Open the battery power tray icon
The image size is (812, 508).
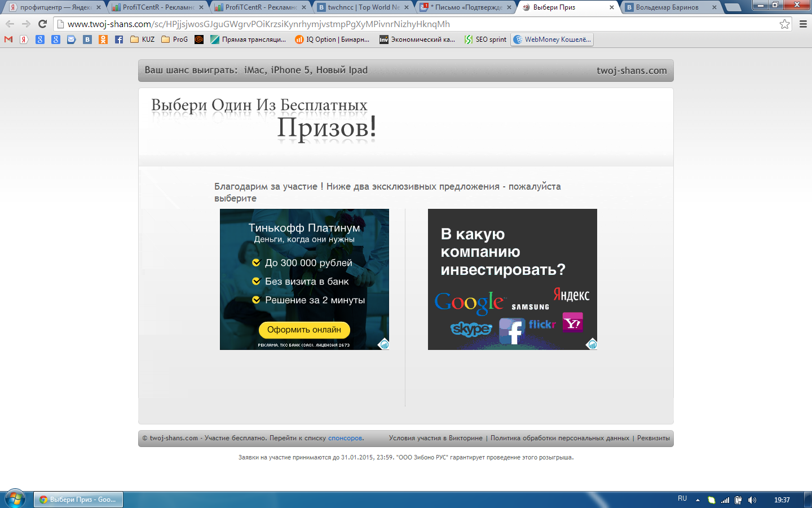(739, 500)
